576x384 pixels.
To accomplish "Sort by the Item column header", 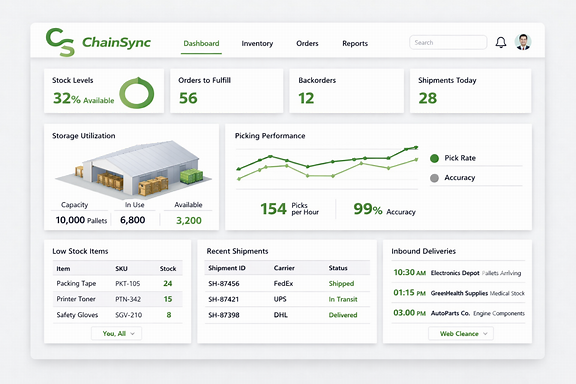I will [63, 269].
